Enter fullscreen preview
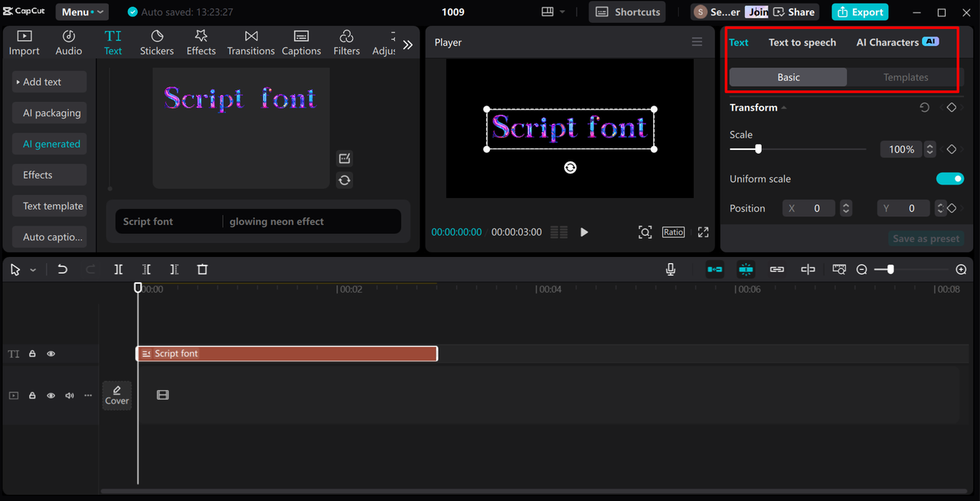The height and width of the screenshot is (501, 980). click(703, 232)
